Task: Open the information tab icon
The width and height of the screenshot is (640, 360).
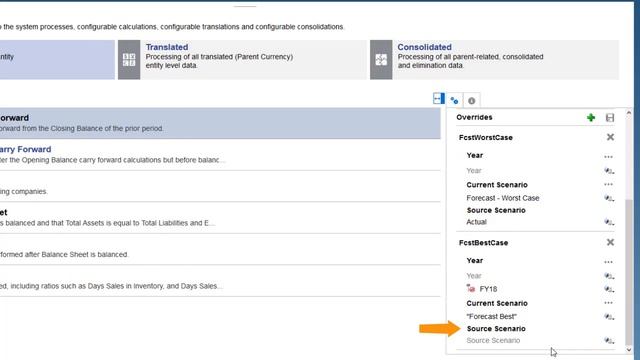Action: pyautogui.click(x=471, y=100)
